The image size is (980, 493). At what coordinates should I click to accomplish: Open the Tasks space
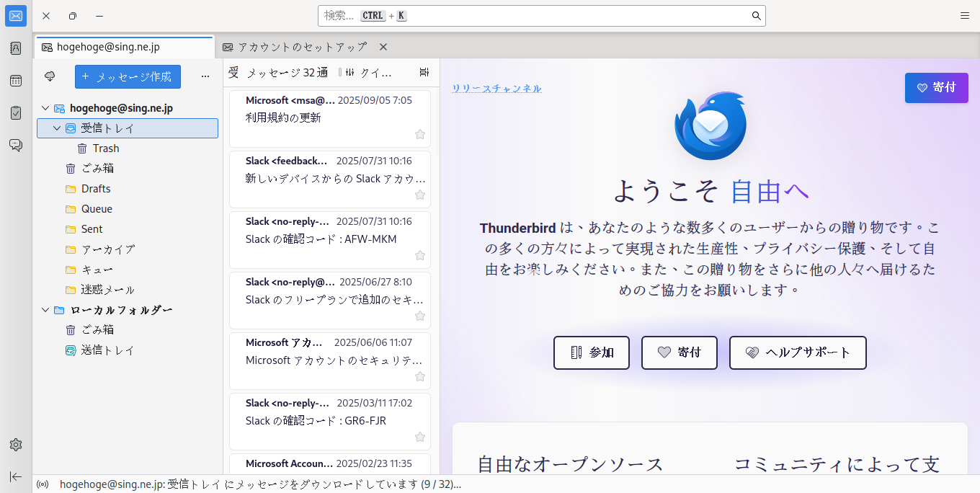coord(16,113)
